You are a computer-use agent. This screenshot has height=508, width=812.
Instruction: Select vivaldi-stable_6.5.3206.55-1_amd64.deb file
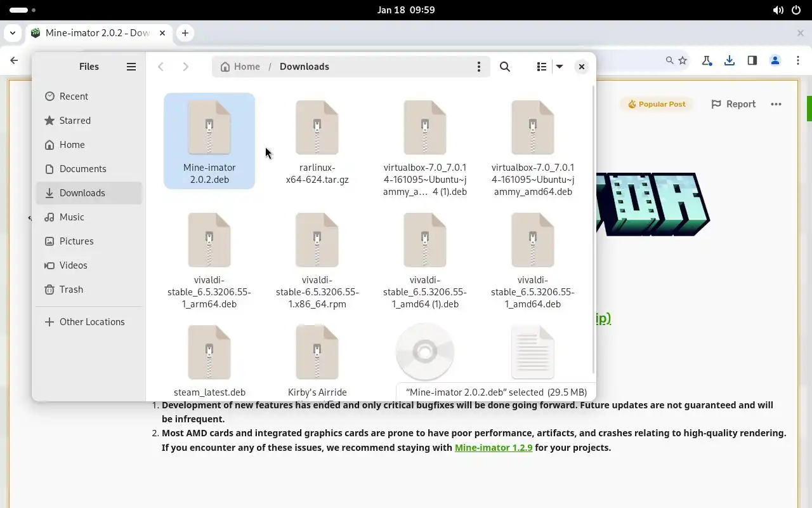(x=533, y=260)
